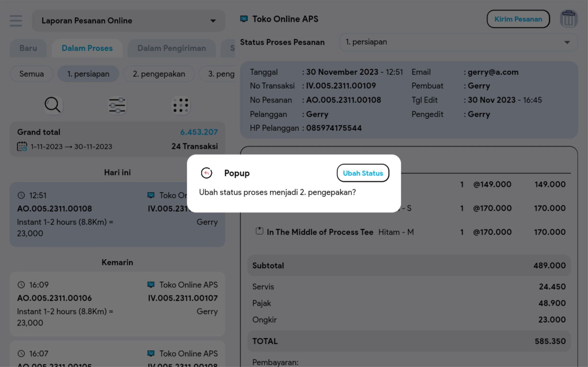Switch to the Baru tab
588x367 pixels.
click(x=28, y=48)
